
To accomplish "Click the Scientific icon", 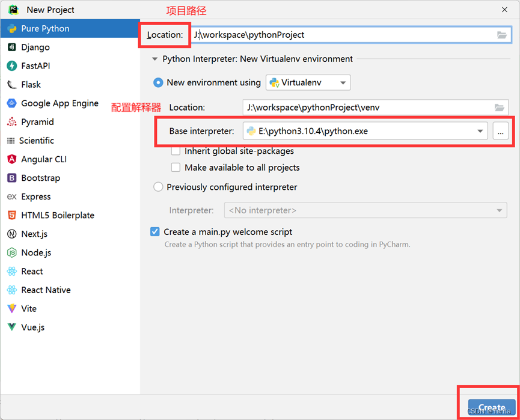I will [11, 141].
